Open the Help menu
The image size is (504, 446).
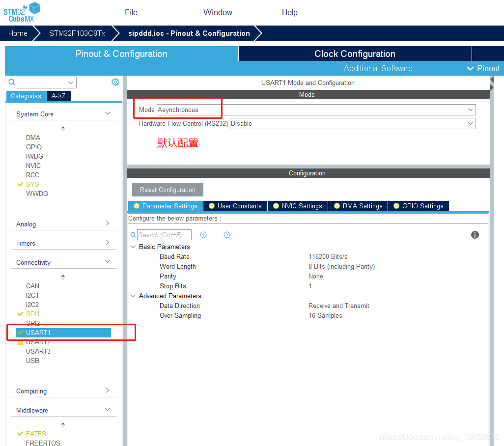(290, 13)
